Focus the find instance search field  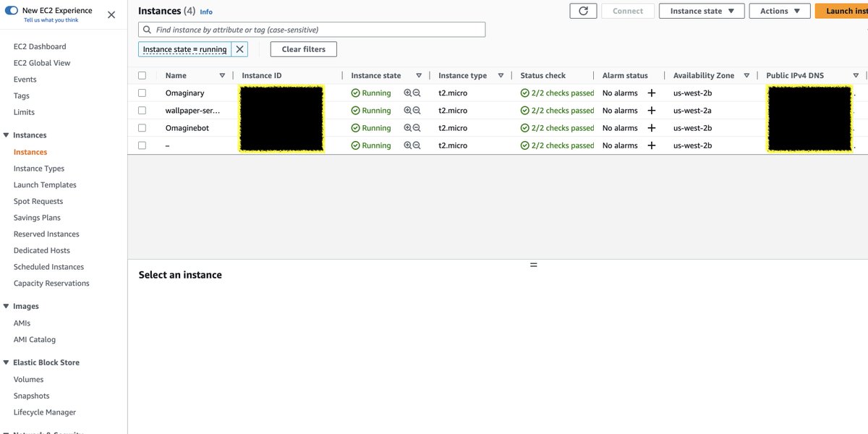pos(312,30)
